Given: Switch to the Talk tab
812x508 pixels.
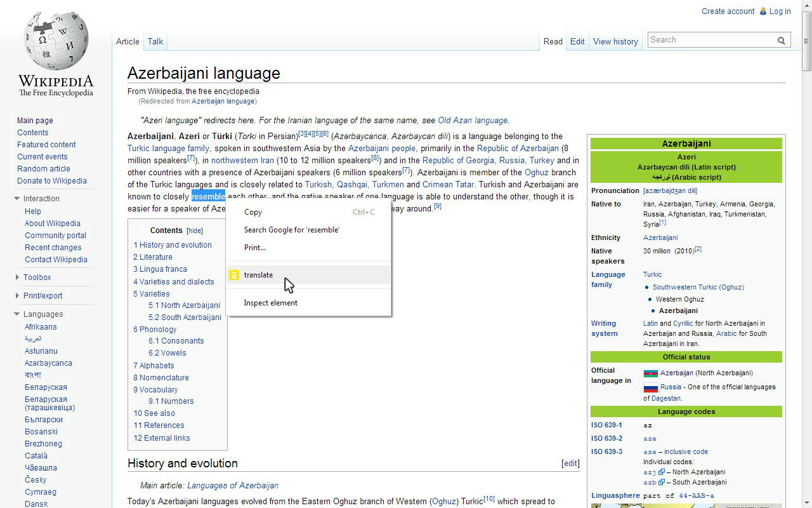Looking at the screenshot, I should pos(155,41).
